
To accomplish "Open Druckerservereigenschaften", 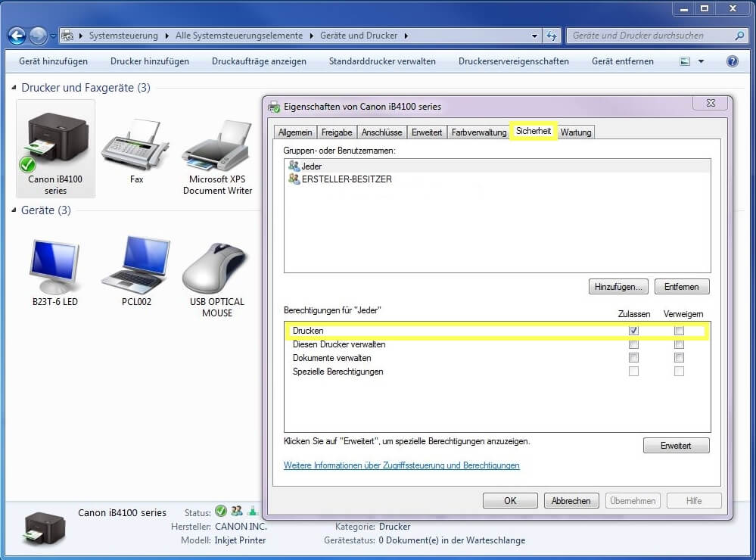I will tap(514, 61).
